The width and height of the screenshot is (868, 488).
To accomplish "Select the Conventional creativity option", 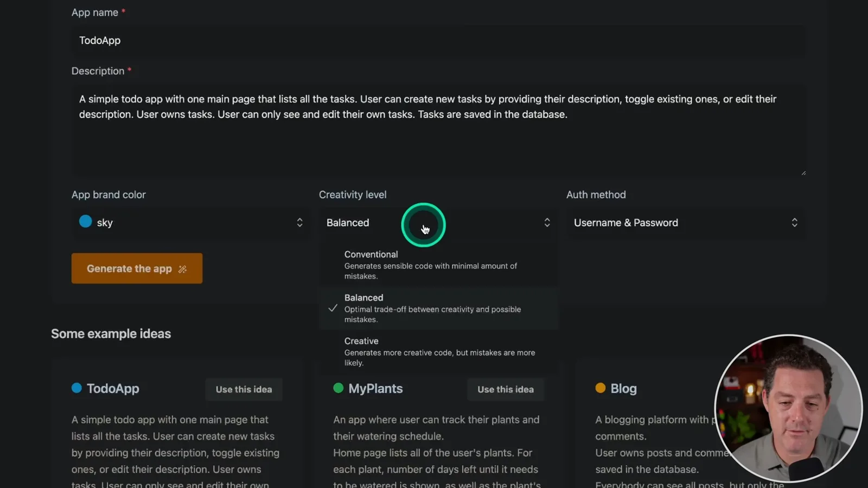I will pyautogui.click(x=438, y=265).
